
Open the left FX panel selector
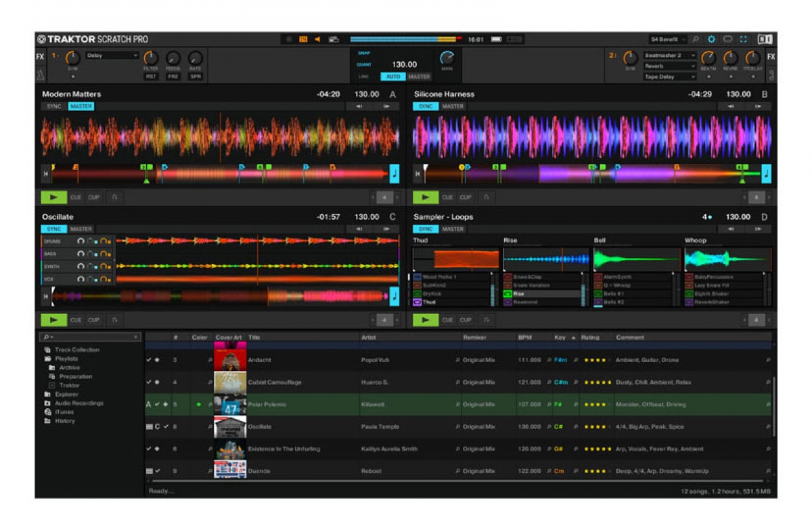coord(40,57)
